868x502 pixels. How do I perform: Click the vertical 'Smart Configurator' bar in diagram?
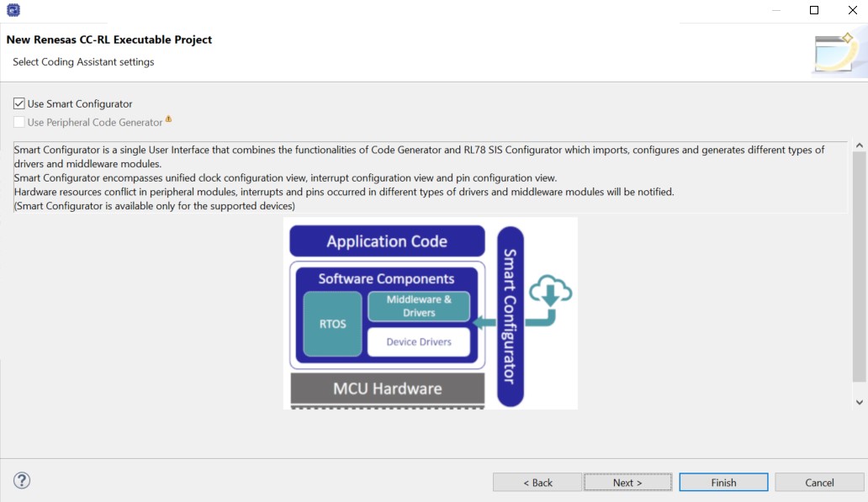[511, 316]
